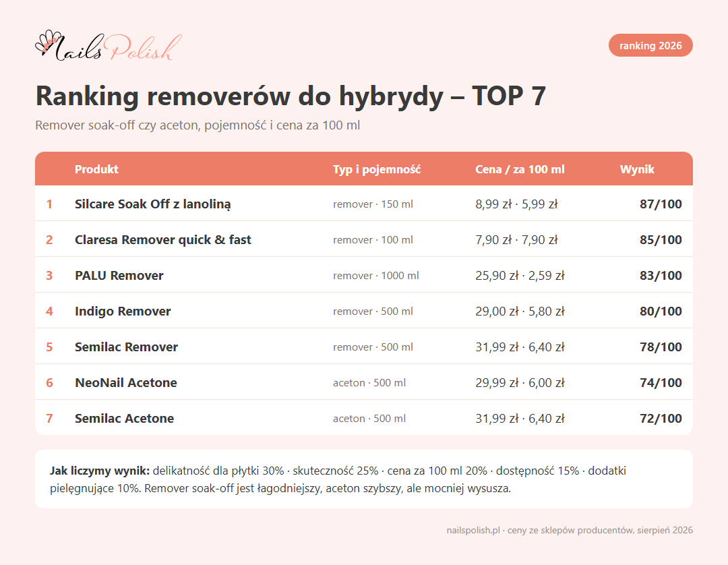The height and width of the screenshot is (565, 728).
Task: Select NeoNail Acetone product name
Action: (x=126, y=382)
